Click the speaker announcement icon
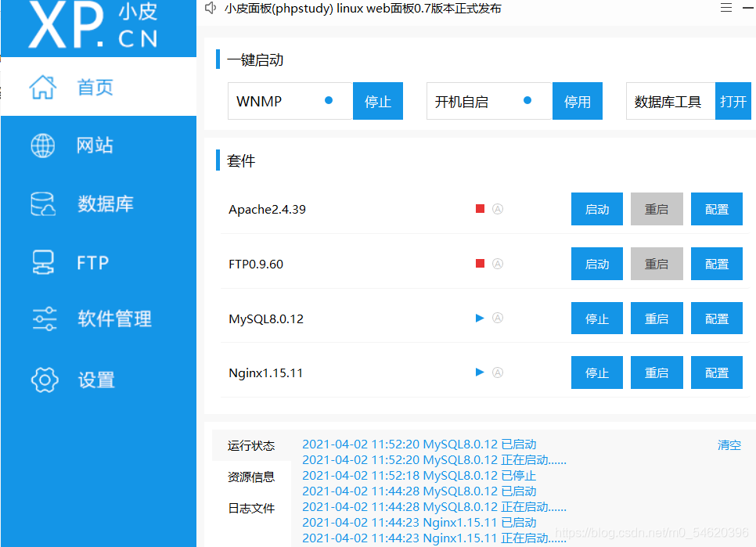The height and width of the screenshot is (547, 756). (211, 8)
